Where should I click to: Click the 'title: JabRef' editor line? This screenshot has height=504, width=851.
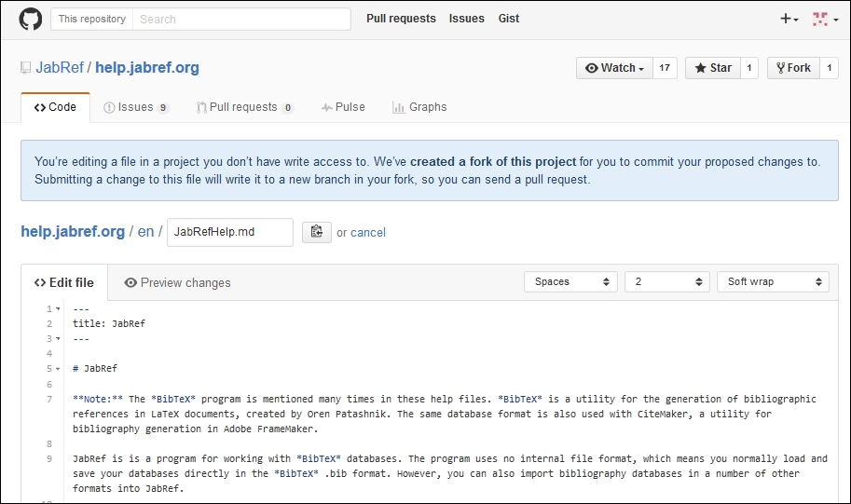coord(109,323)
